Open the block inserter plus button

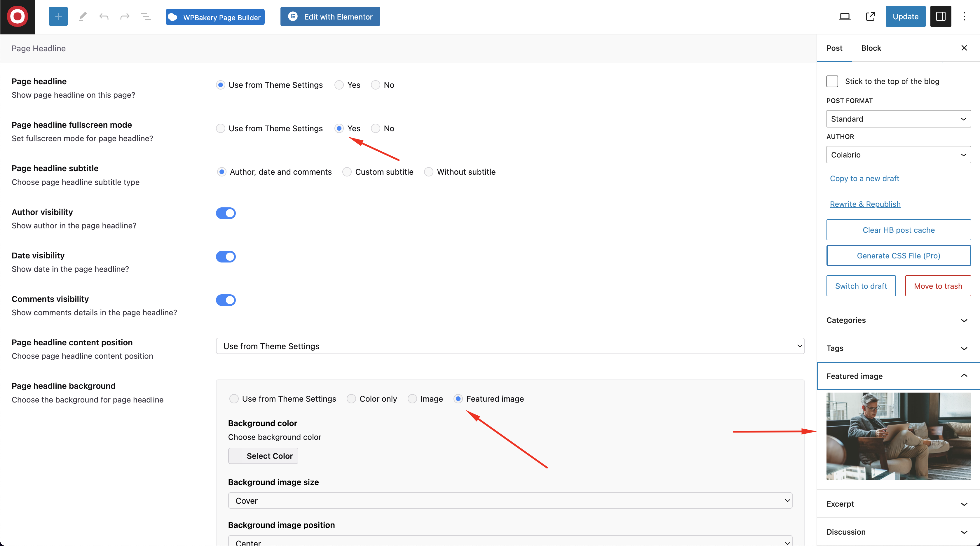(58, 16)
